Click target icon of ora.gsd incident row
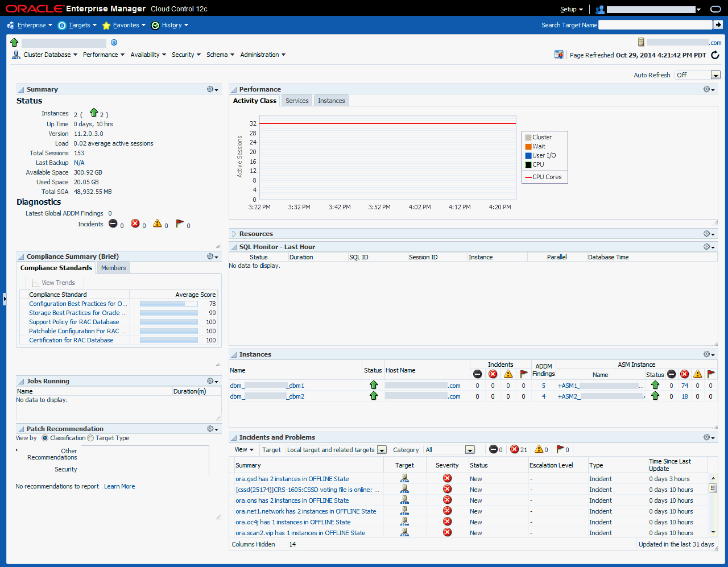Screen dimensions: 728x567 404,478
